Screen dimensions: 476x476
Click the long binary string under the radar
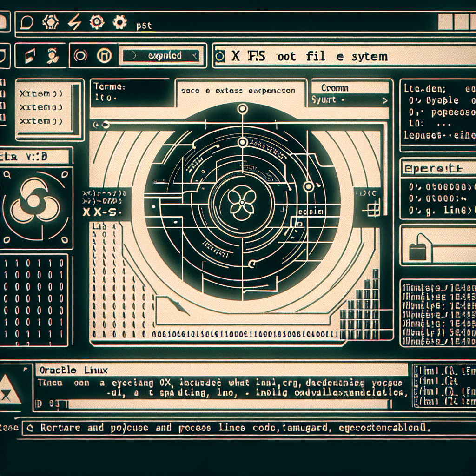pos(245,334)
